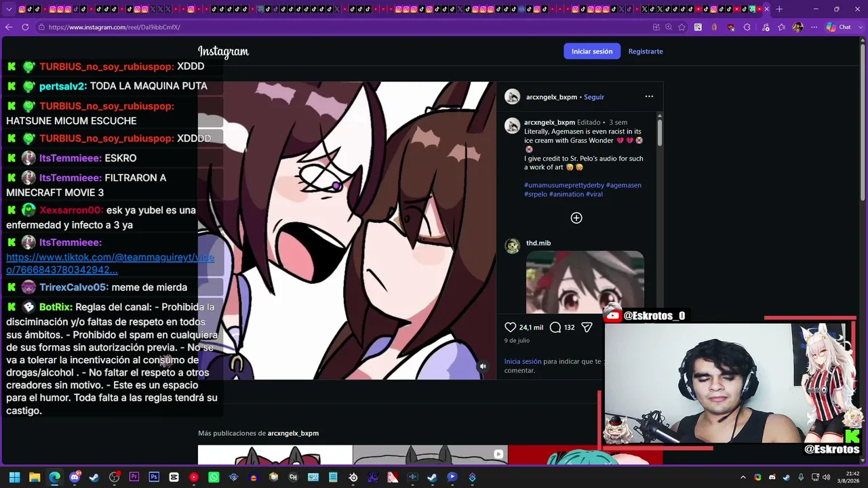Open the three-dot post options menu
Viewport: 868px width, 488px height.
pos(649,96)
